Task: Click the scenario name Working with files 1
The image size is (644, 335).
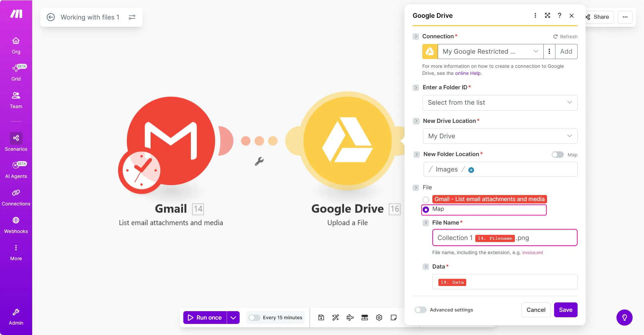Action: [x=90, y=17]
